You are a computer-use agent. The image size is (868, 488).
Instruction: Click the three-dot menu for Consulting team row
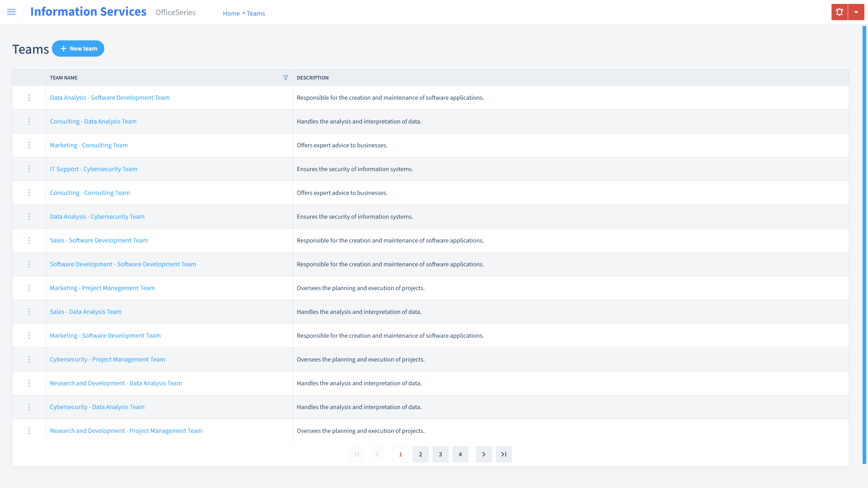tap(29, 192)
